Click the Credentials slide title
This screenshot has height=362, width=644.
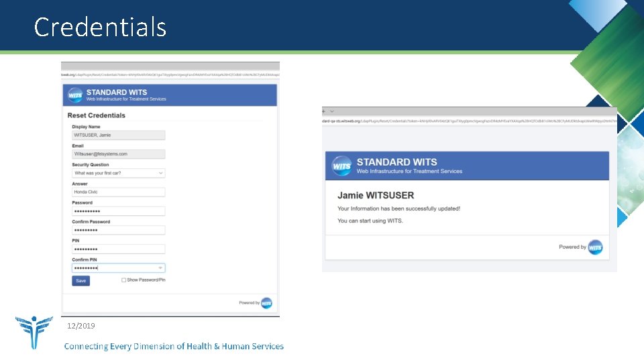pos(100,27)
